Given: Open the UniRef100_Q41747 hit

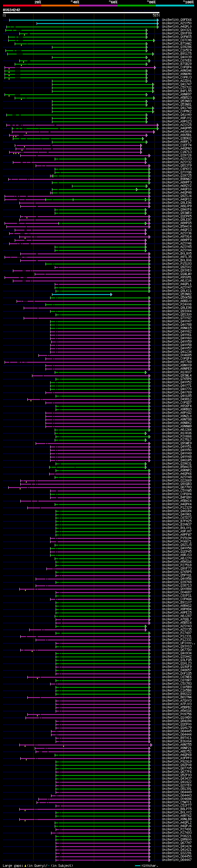Looking at the screenshot, I should (176, 85).
